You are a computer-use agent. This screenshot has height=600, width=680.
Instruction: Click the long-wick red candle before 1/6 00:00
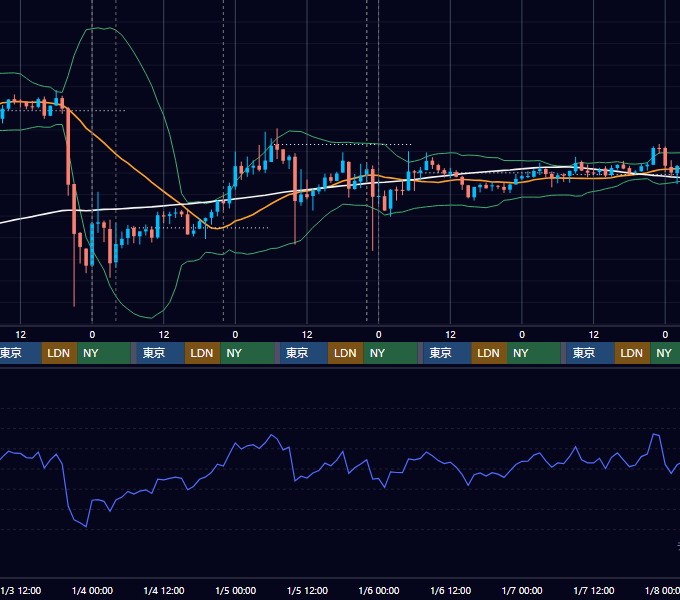[373, 208]
